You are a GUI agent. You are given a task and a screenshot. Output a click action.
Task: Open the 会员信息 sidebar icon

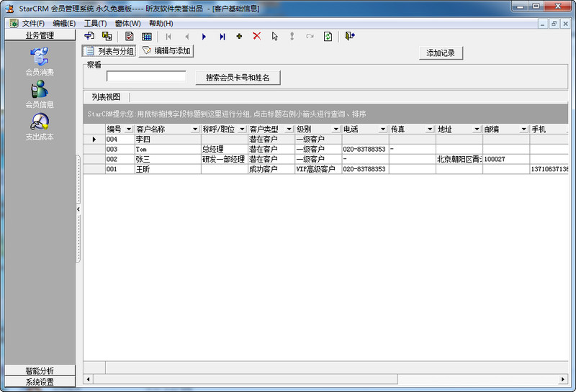click(x=40, y=89)
